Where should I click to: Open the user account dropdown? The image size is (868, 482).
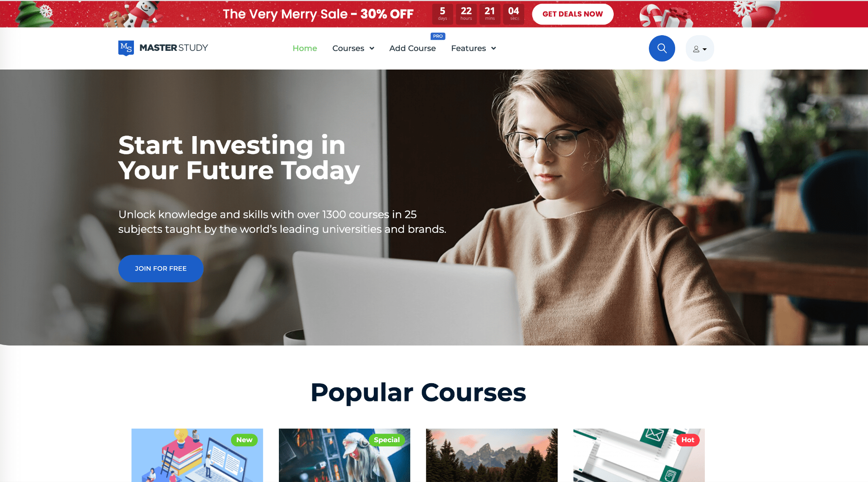pyautogui.click(x=699, y=48)
